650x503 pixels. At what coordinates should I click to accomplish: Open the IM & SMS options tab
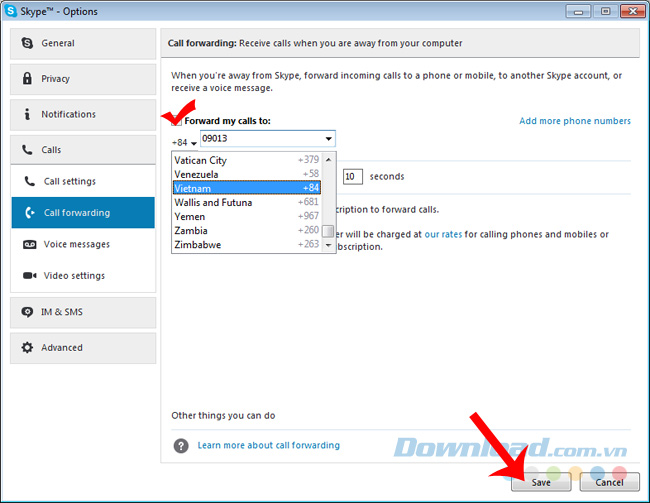click(x=83, y=312)
